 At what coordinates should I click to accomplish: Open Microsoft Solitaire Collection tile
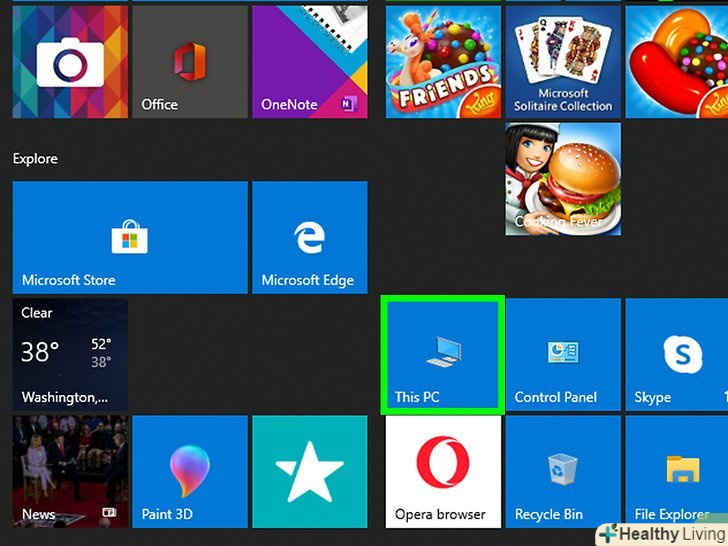coord(563,62)
